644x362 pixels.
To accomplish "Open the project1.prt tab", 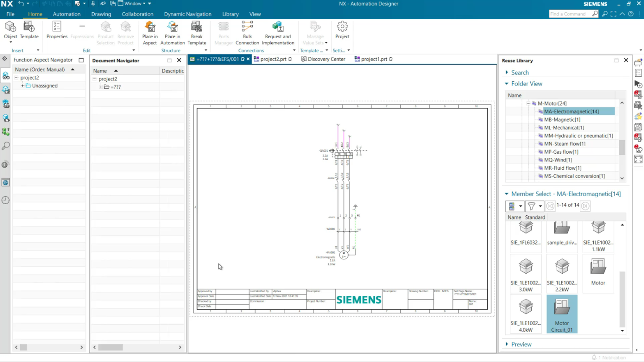I will click(x=373, y=59).
